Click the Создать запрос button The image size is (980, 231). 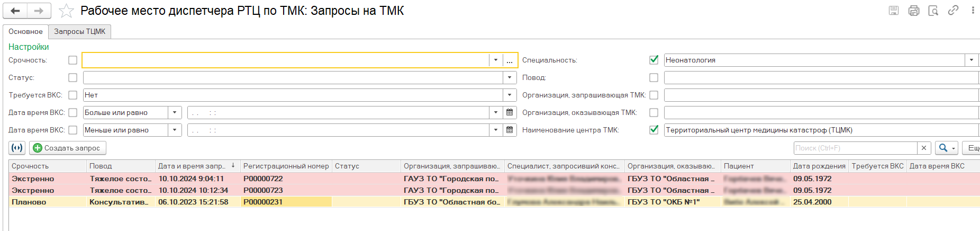click(67, 148)
